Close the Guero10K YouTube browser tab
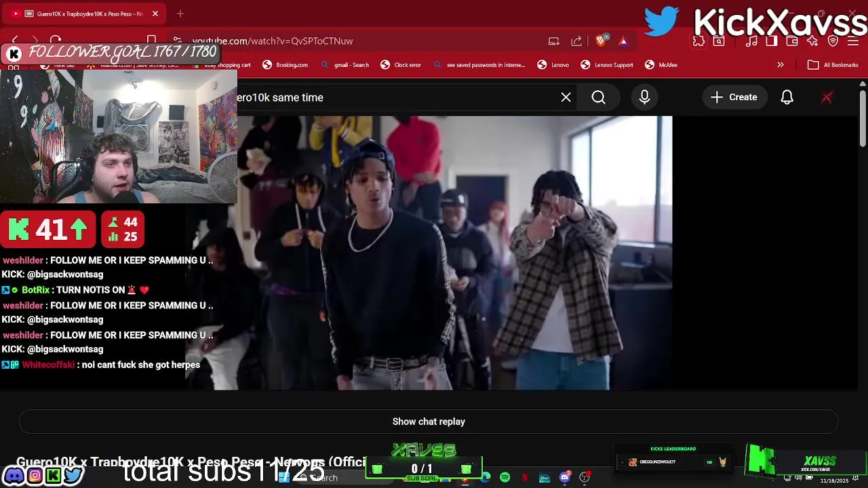The height and width of the screenshot is (488, 868). [155, 14]
